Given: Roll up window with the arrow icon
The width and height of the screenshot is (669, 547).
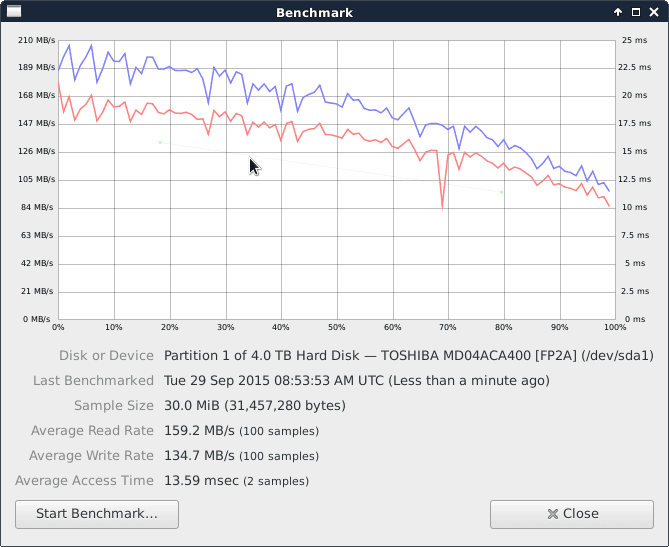Looking at the screenshot, I should (x=618, y=12).
